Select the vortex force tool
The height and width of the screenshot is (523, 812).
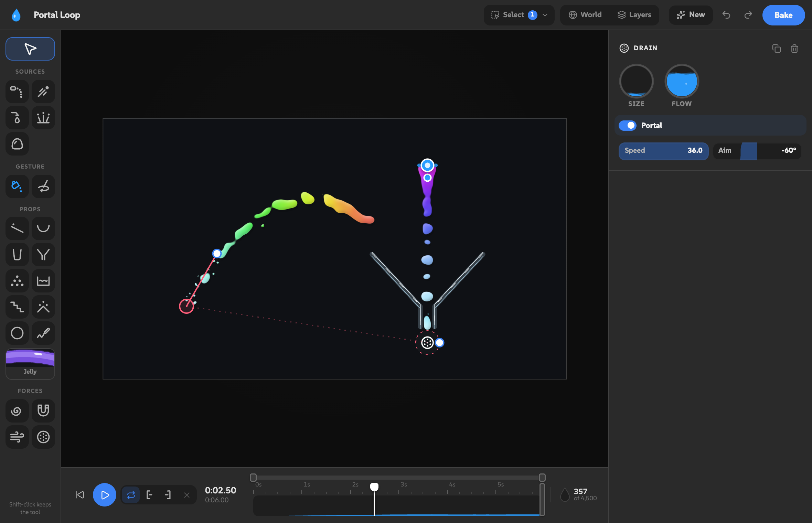point(17,411)
